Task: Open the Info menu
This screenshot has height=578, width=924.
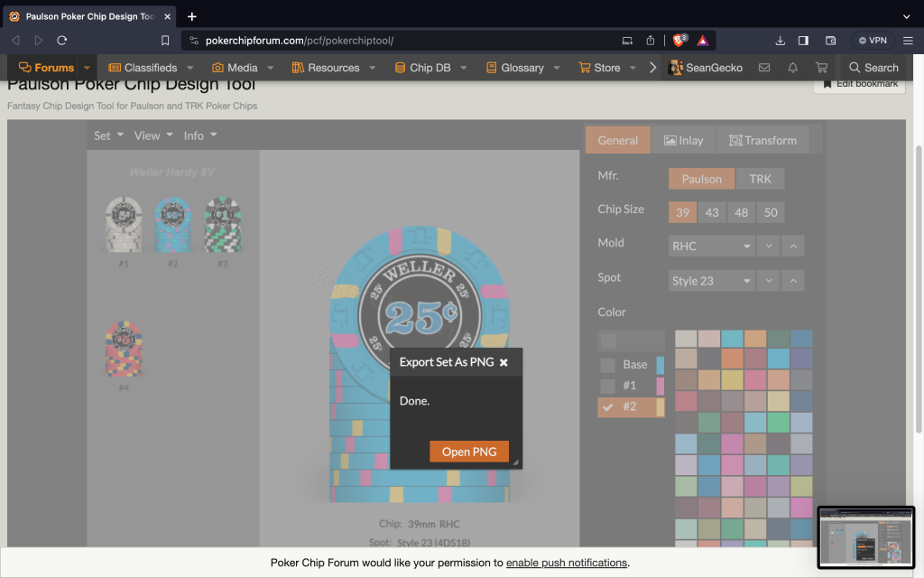Action: click(x=200, y=135)
